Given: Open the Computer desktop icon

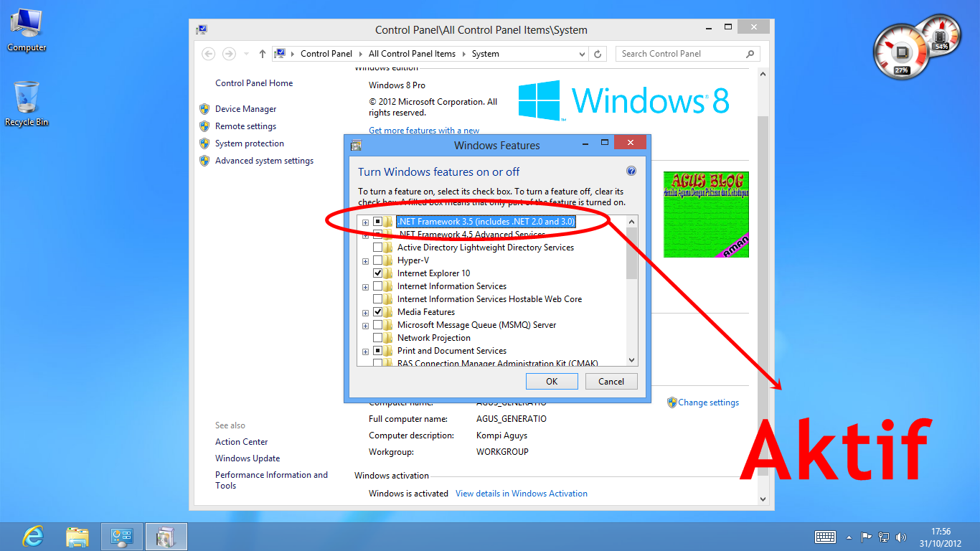Looking at the screenshot, I should pyautogui.click(x=27, y=30).
